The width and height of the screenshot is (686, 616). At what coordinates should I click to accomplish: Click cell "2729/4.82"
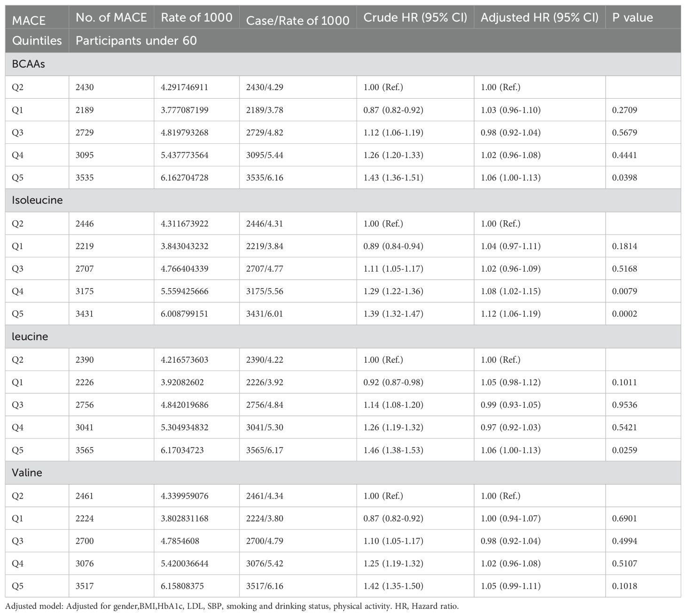tap(265, 133)
